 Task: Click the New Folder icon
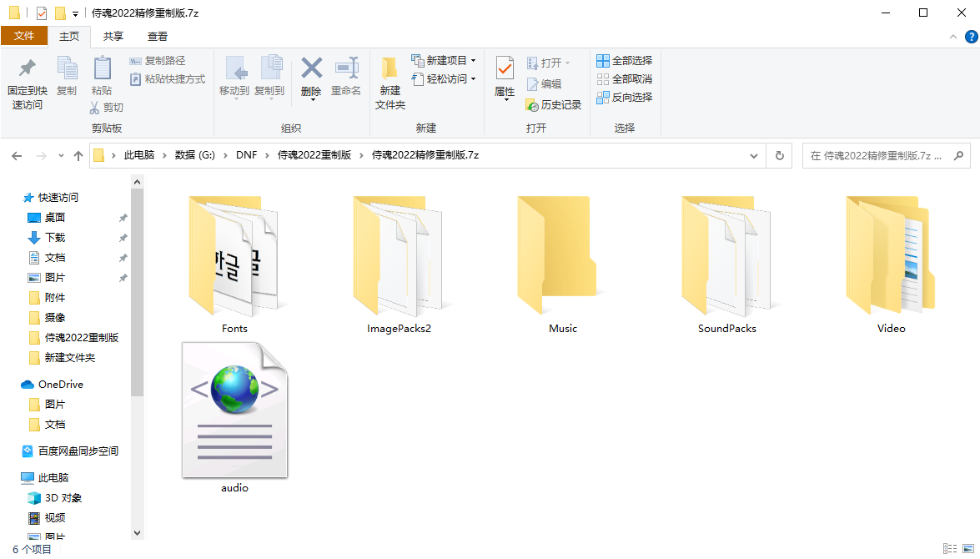[x=389, y=68]
